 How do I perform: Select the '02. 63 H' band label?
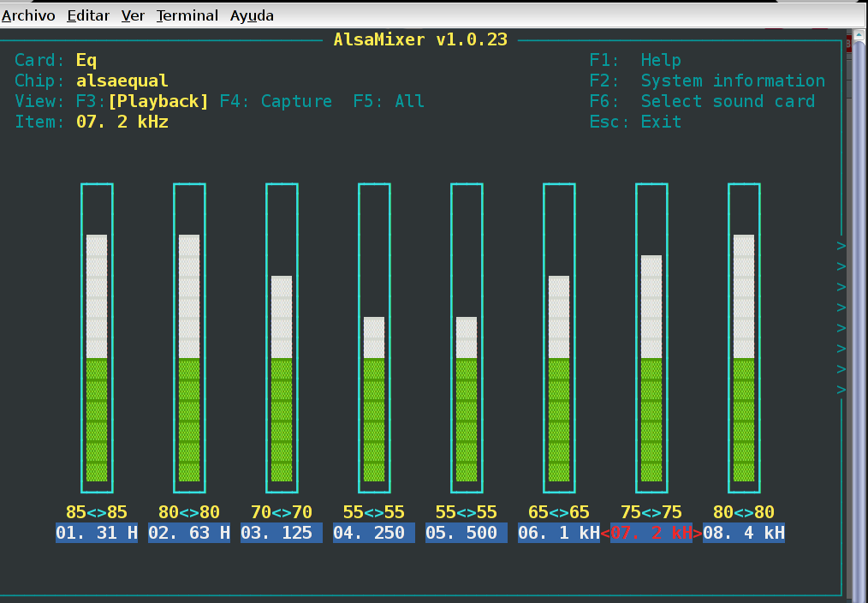click(189, 533)
